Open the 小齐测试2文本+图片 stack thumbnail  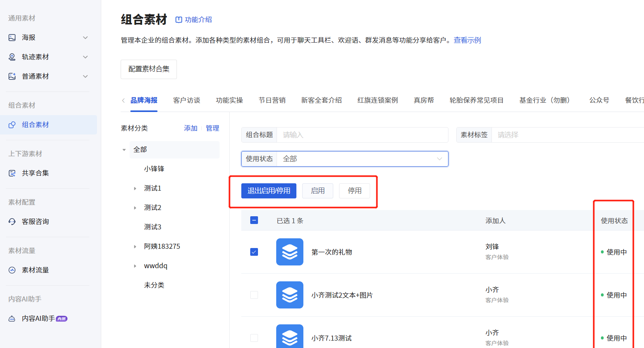[290, 295]
